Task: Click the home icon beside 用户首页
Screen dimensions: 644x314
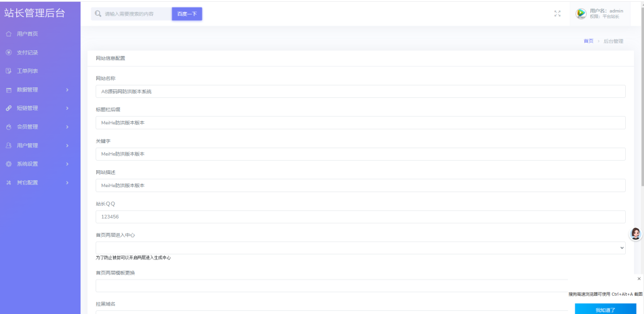Action: [x=9, y=34]
